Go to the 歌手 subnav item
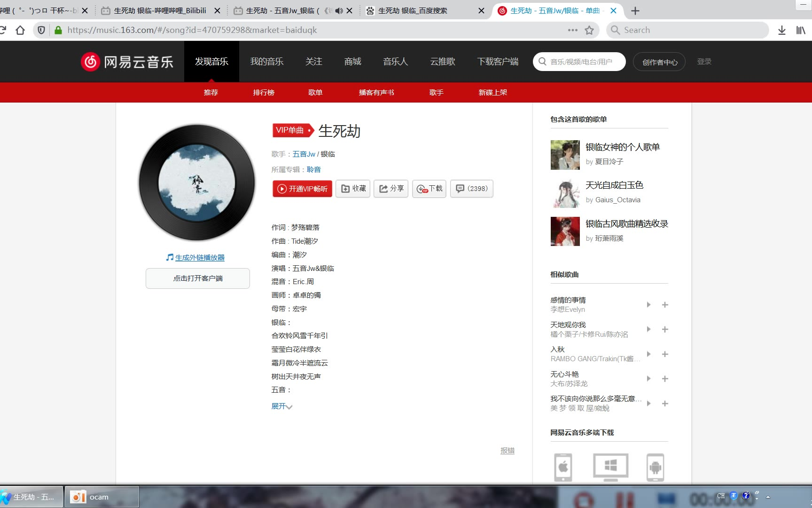Viewport: 812px width, 508px height. point(437,92)
